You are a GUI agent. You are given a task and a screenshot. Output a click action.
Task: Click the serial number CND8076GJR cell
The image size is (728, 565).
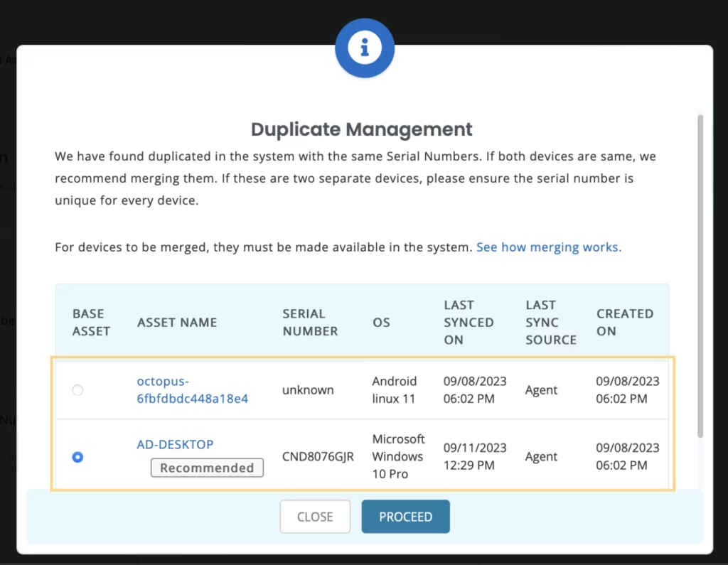318,457
